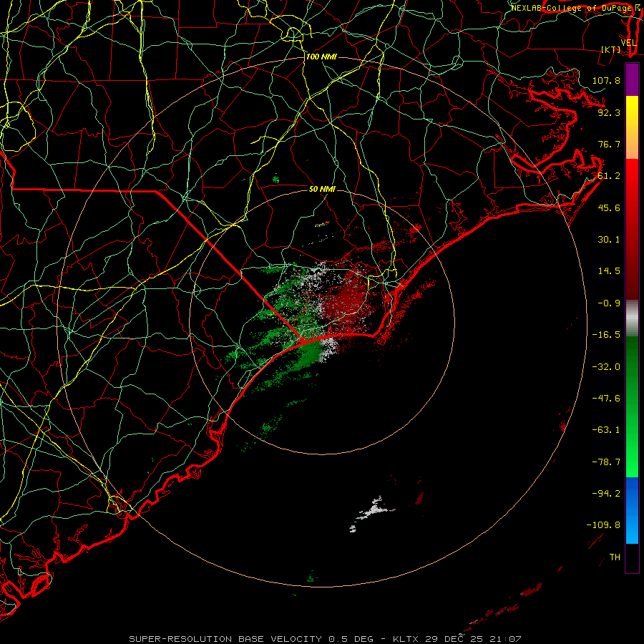Pick the yellow-orange segment of the color bar
644x644 pixels.
(632, 127)
